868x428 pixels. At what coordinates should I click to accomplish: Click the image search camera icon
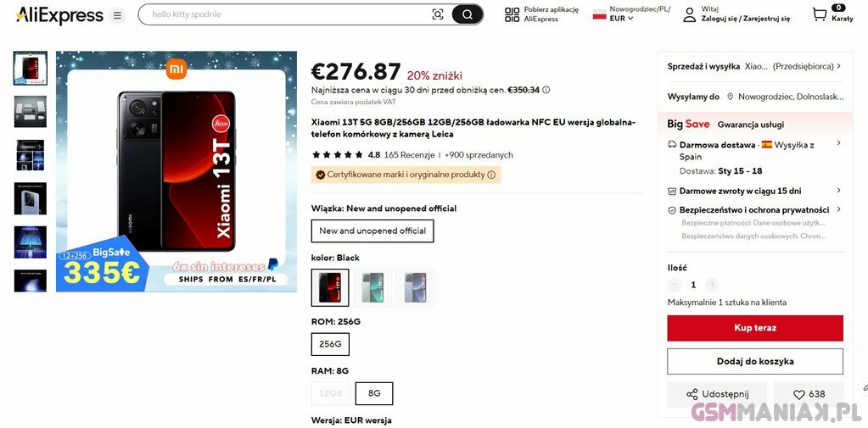(x=438, y=15)
